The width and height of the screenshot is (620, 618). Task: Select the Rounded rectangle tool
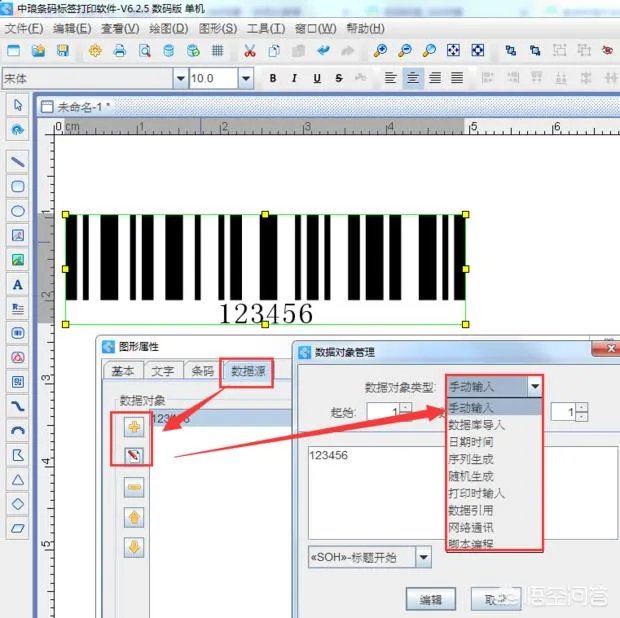(18, 186)
